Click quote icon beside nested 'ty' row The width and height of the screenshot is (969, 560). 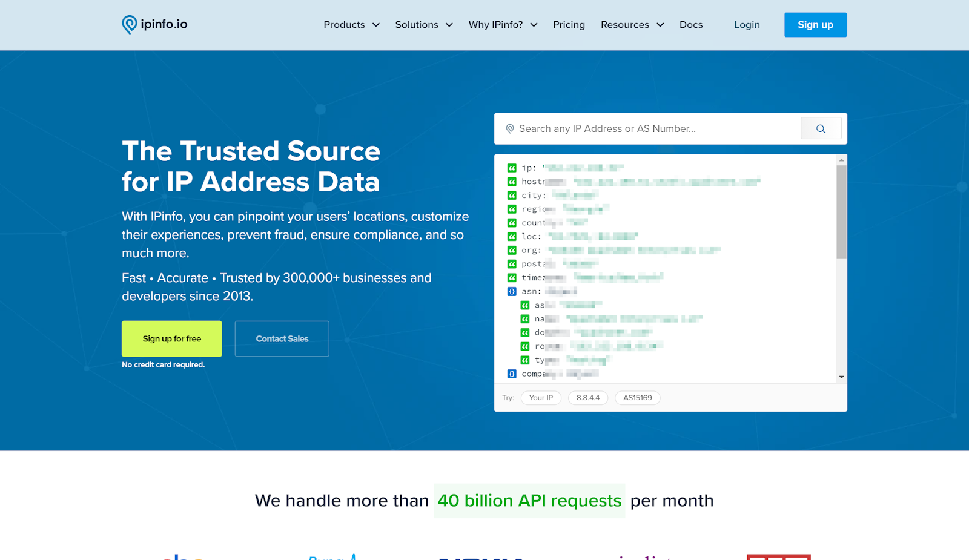pos(525,360)
